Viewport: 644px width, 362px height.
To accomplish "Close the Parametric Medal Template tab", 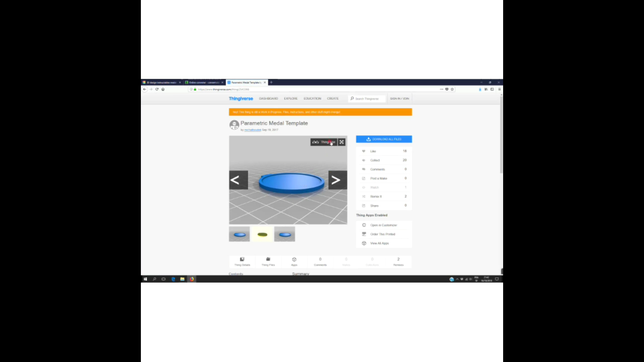I will [265, 82].
